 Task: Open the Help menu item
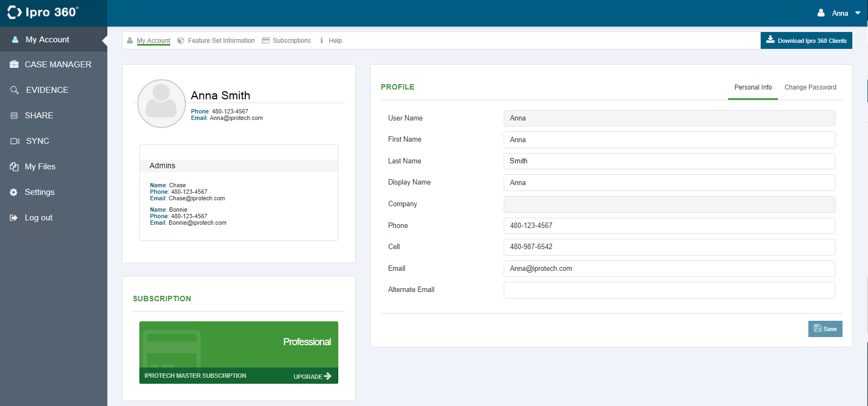pyautogui.click(x=335, y=41)
